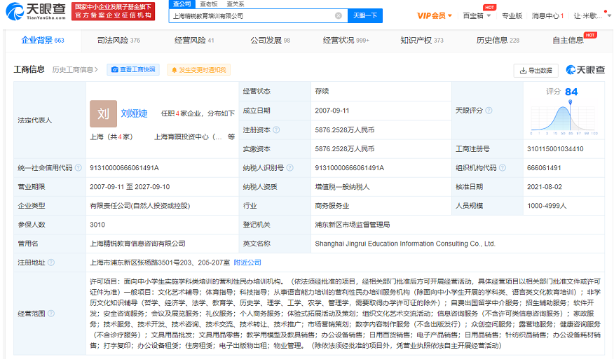Open 历史工商信息 link

[75, 69]
